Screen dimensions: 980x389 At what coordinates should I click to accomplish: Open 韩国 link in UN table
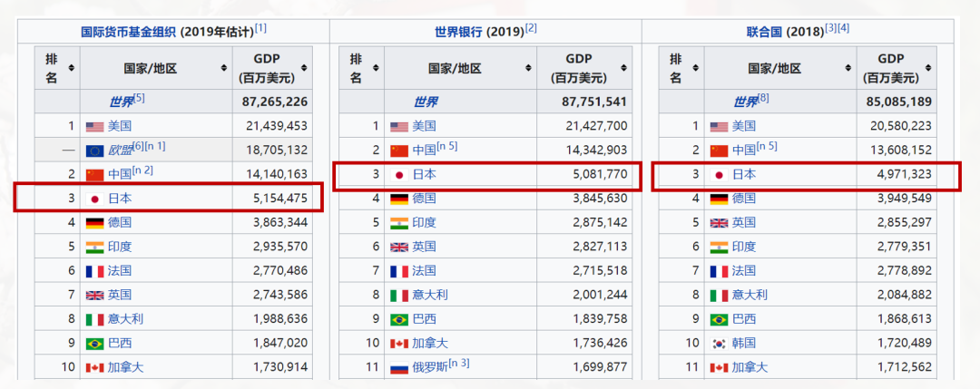pyautogui.click(x=744, y=344)
